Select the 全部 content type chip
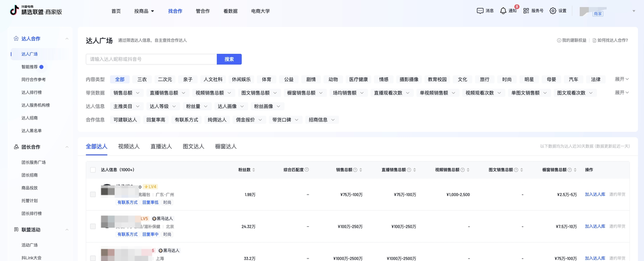The image size is (644, 261). click(120, 79)
